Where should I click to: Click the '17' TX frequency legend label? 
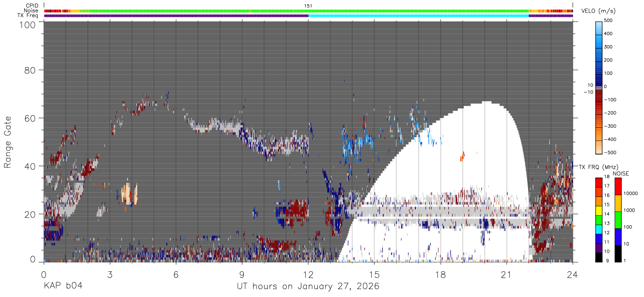(608, 187)
